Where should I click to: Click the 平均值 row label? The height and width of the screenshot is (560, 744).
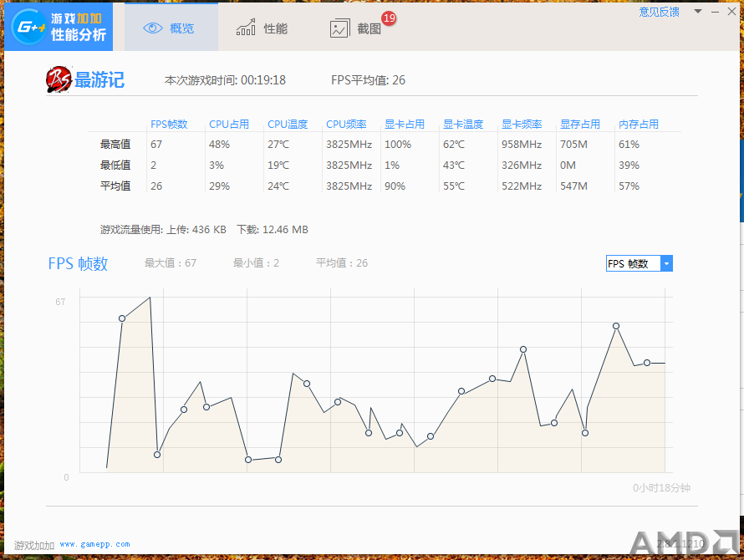tap(115, 186)
